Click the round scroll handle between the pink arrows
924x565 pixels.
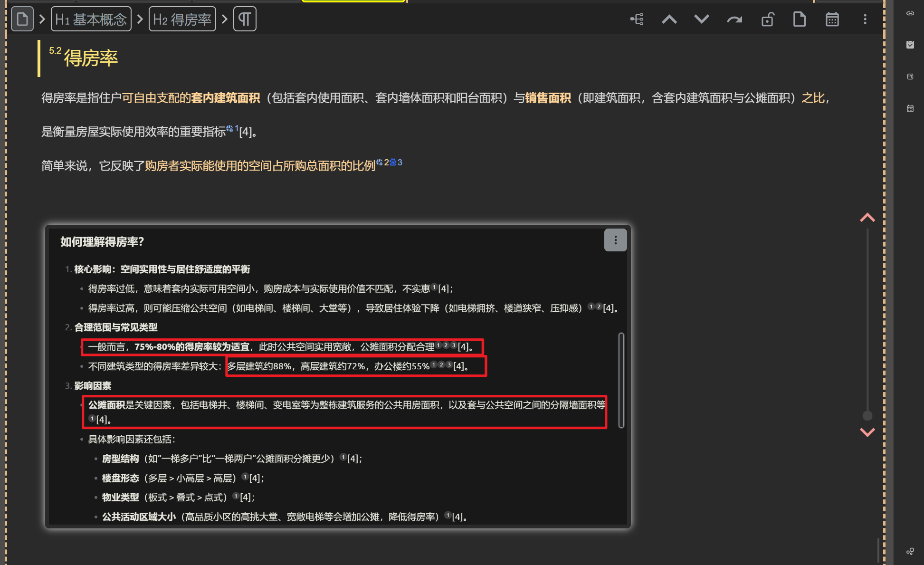coord(867,416)
